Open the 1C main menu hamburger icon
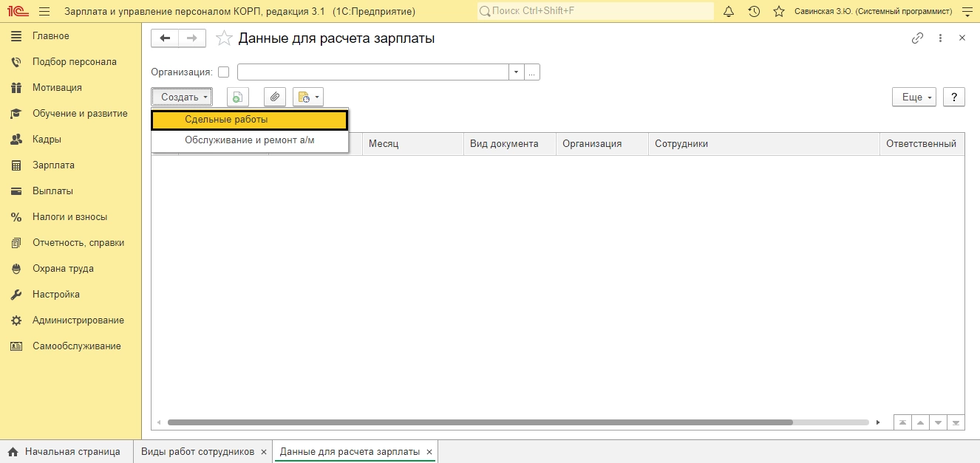The height and width of the screenshot is (463, 980). click(x=44, y=11)
